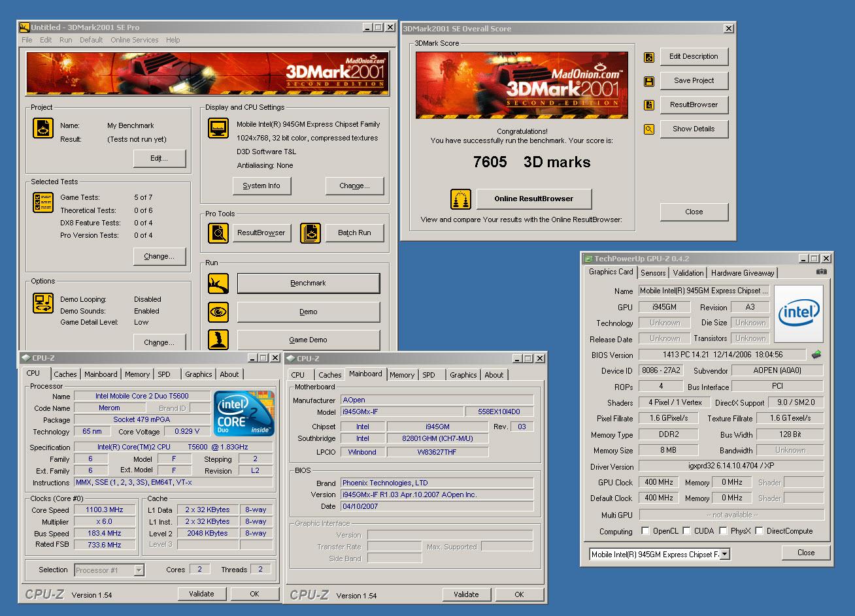
Task: Open the Run menu in 3DMark2001
Action: 66,40
